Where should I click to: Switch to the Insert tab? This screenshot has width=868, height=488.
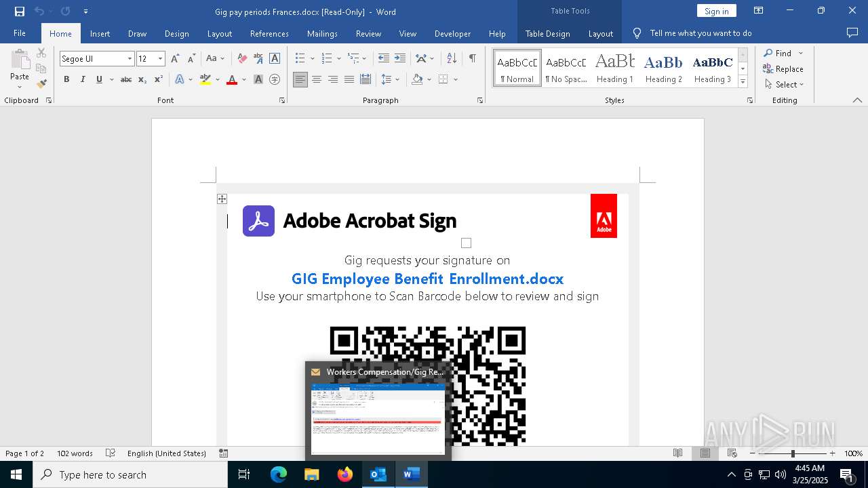(100, 33)
